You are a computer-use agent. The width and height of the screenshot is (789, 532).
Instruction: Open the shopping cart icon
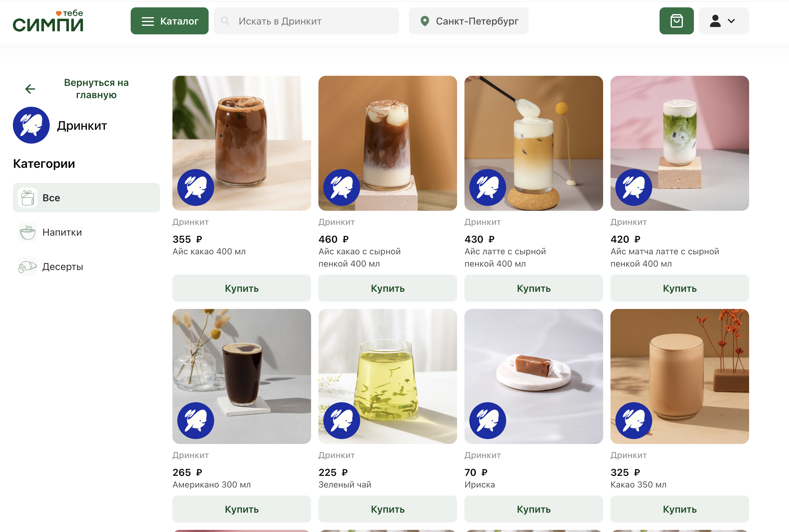676,21
